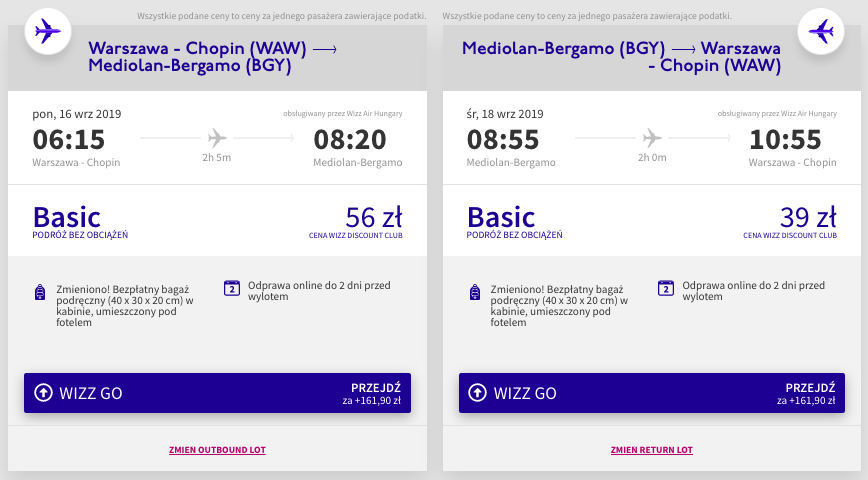Image resolution: width=868 pixels, height=480 pixels.
Task: Click the Mediolan-Bergamo to Warszawa route header
Action: pos(621,57)
